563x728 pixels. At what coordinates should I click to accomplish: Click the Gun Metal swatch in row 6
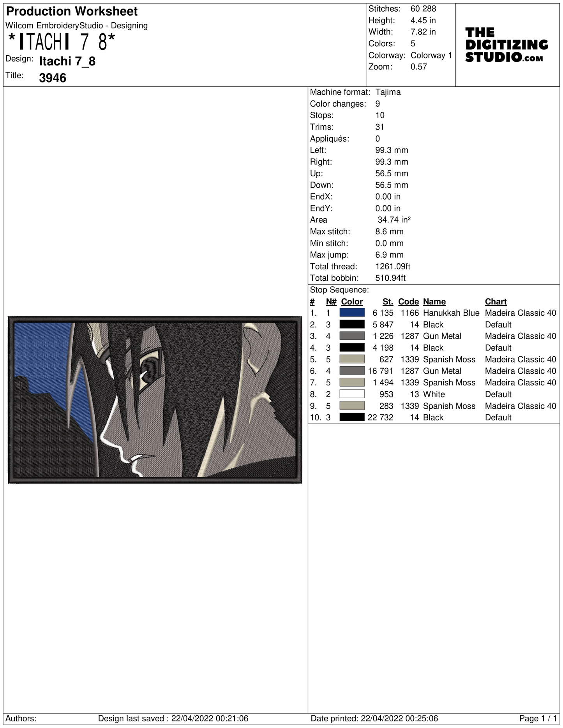click(x=352, y=371)
